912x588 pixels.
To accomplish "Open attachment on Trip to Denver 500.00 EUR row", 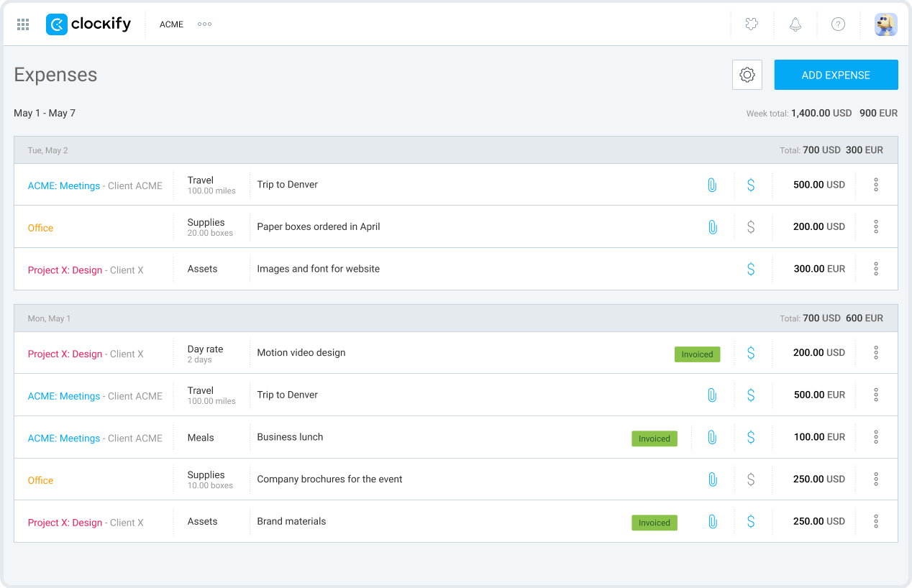I will click(712, 395).
